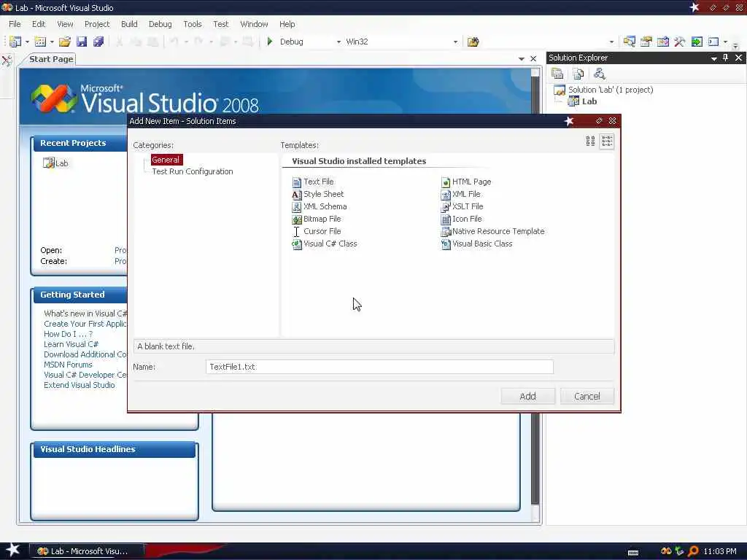Open the New Project icon dropdown arrow
Image resolution: width=747 pixels, height=560 pixels.
[x=27, y=42]
